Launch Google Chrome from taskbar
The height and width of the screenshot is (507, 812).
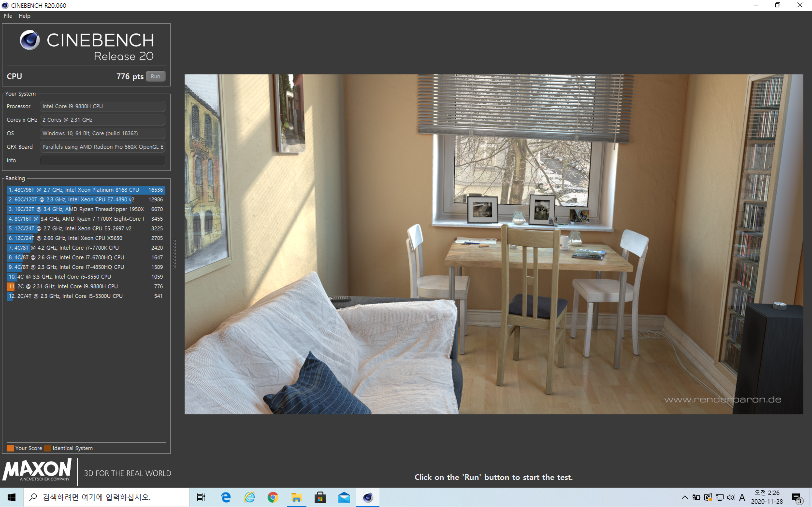pyautogui.click(x=273, y=497)
